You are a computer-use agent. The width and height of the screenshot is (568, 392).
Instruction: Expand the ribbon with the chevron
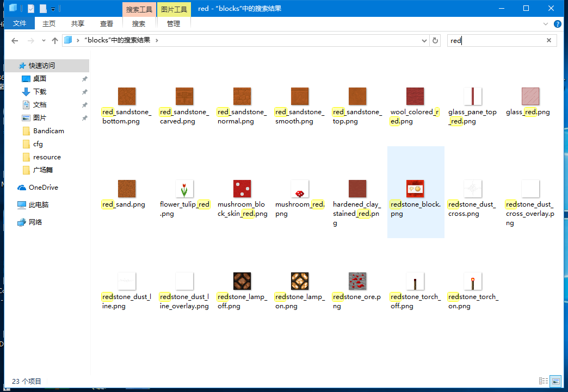coord(546,24)
